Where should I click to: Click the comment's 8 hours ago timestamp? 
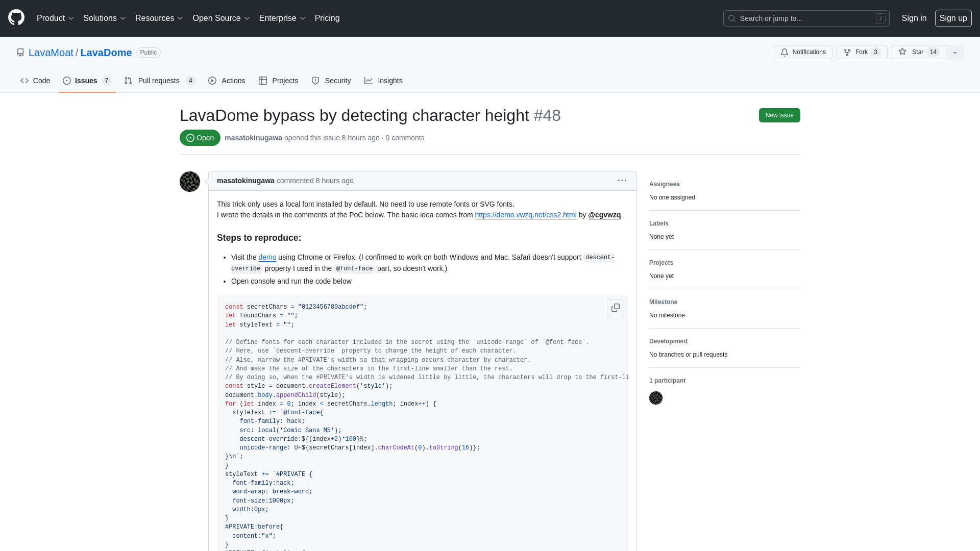(x=334, y=181)
